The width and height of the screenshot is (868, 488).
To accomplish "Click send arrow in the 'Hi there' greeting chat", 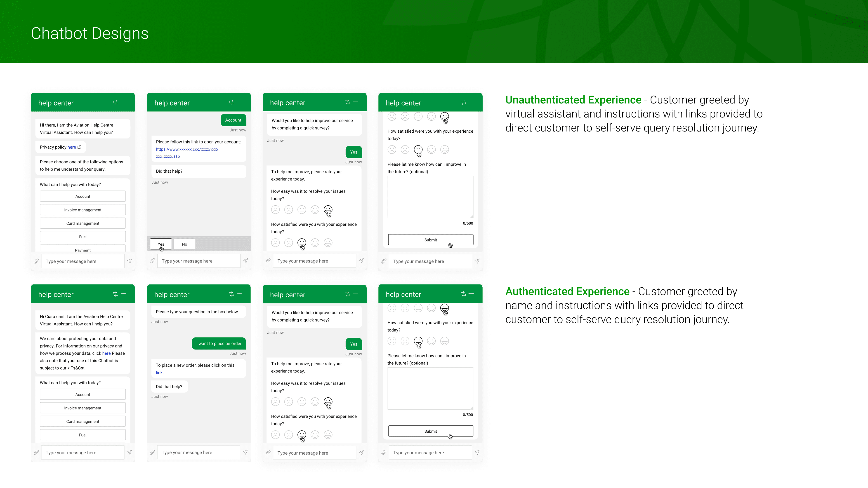I will [129, 261].
